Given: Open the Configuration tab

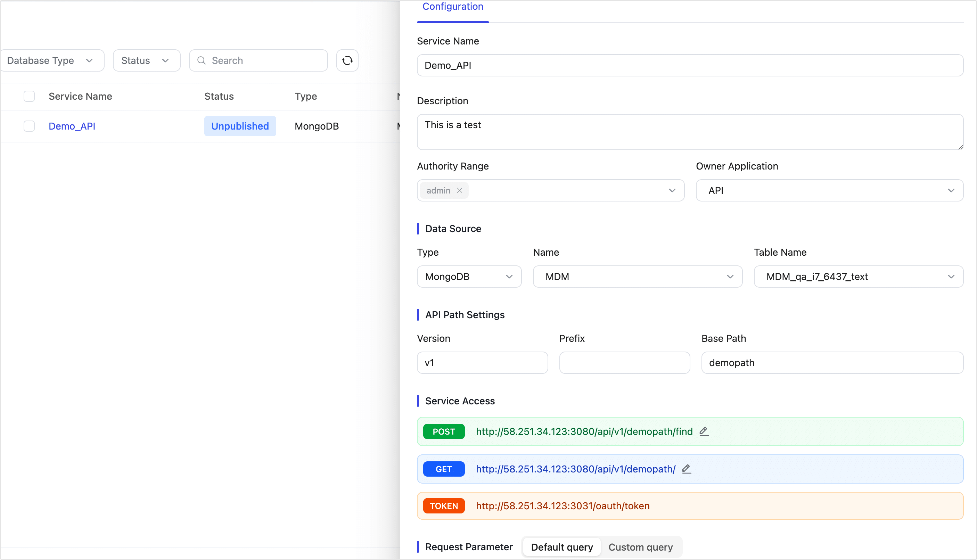Looking at the screenshot, I should [x=453, y=7].
